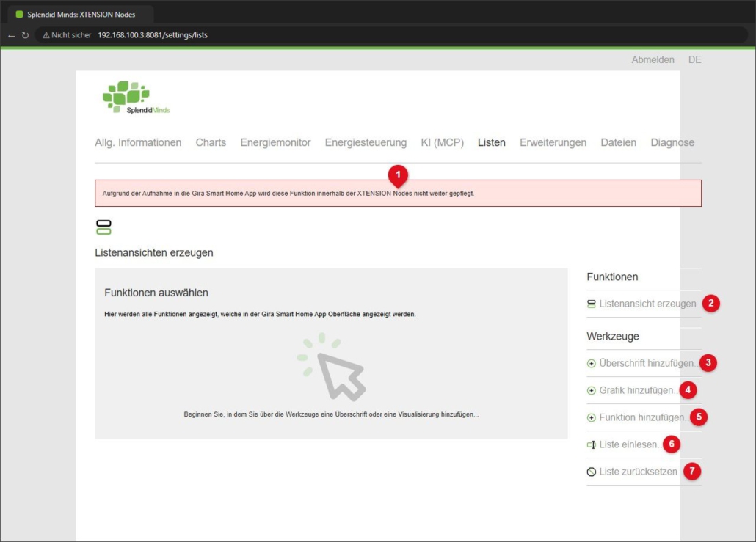Click the plus icon beside 'Funktion hinzufügen'
The height and width of the screenshot is (542, 756).
[x=591, y=418]
